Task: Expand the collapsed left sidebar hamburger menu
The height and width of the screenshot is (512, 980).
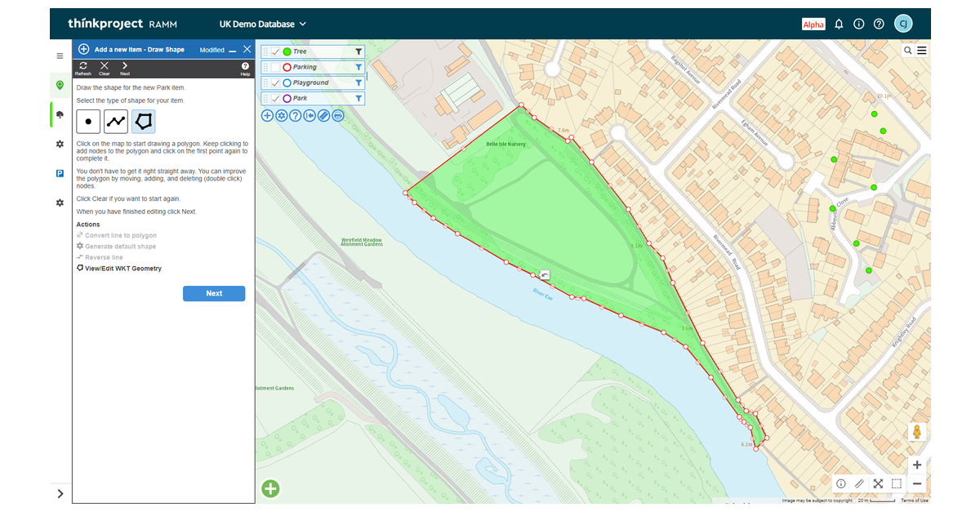Action: click(60, 56)
